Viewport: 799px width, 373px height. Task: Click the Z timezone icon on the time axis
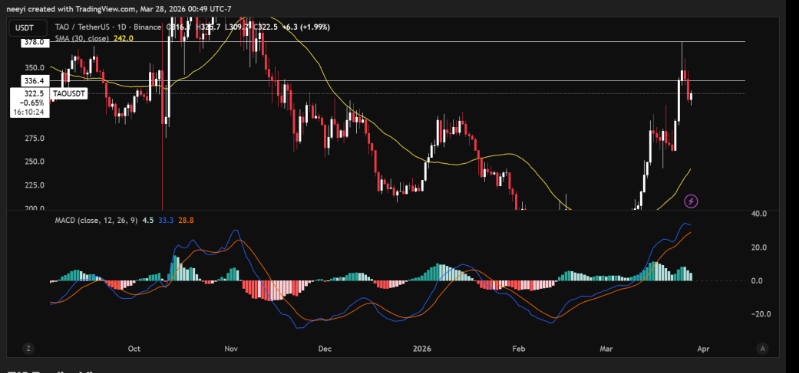(x=28, y=349)
